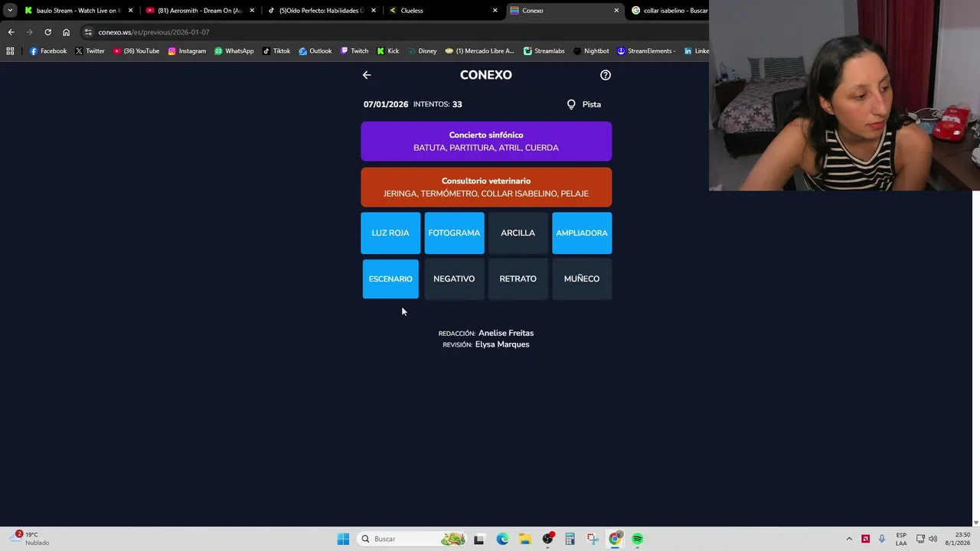
Task: Go back using the Conexo page arrow
Action: pos(367,75)
